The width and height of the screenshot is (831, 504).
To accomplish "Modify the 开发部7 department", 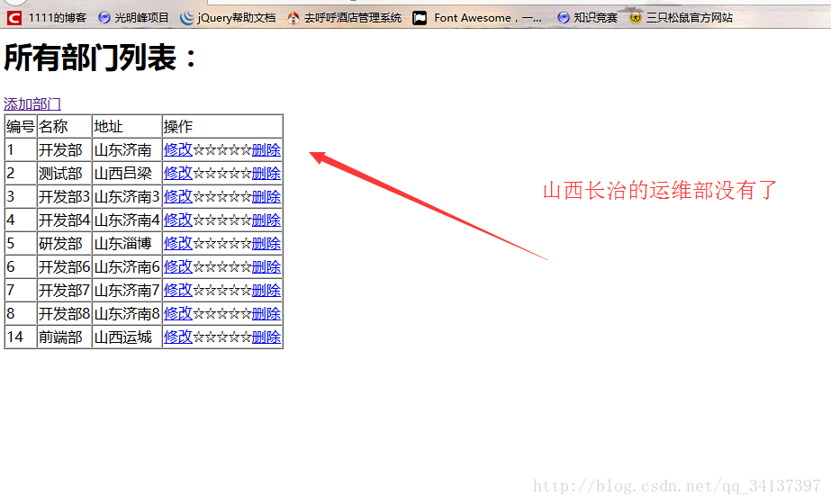I will 178,290.
